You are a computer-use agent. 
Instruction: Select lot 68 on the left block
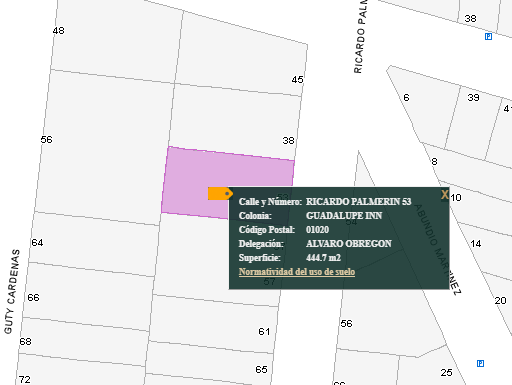pyautogui.click(x=25, y=341)
